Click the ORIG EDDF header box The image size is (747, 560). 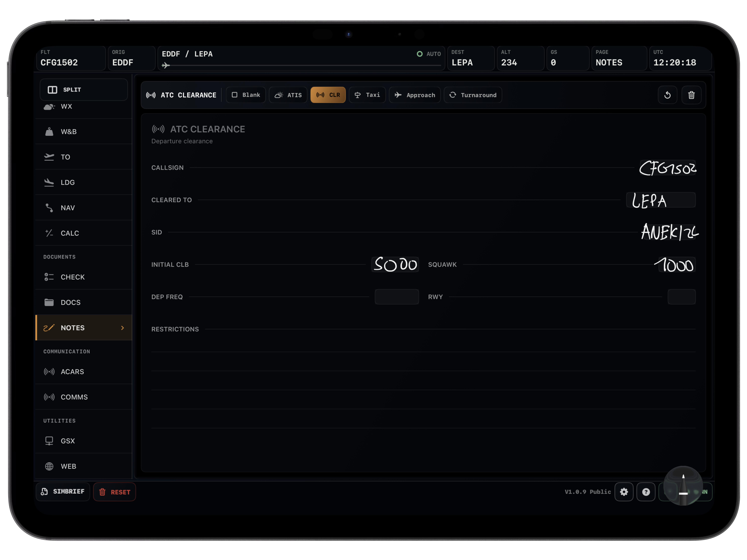[132, 58]
